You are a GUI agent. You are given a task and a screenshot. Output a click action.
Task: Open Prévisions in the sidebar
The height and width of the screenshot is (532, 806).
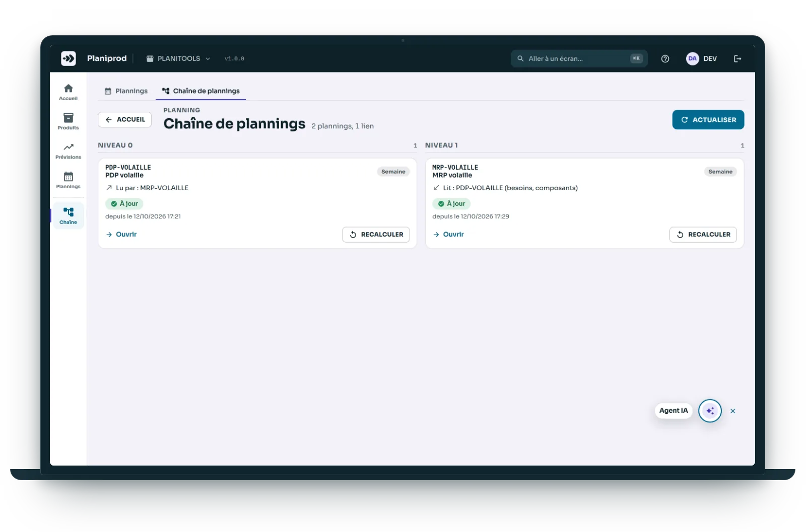click(69, 151)
